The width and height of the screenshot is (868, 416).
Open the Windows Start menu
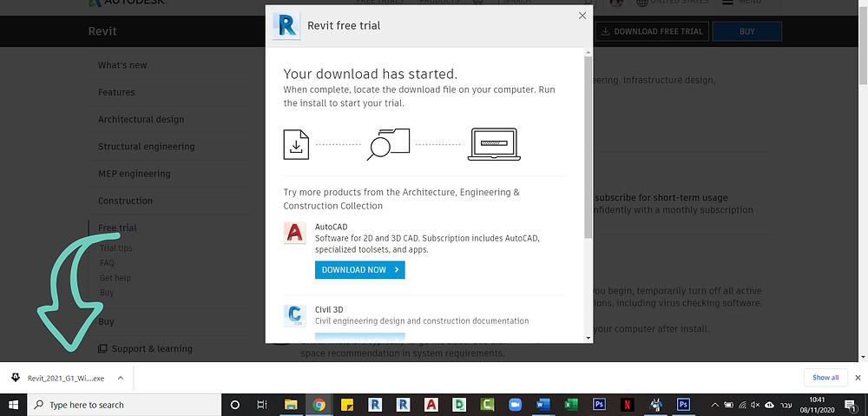(13, 405)
